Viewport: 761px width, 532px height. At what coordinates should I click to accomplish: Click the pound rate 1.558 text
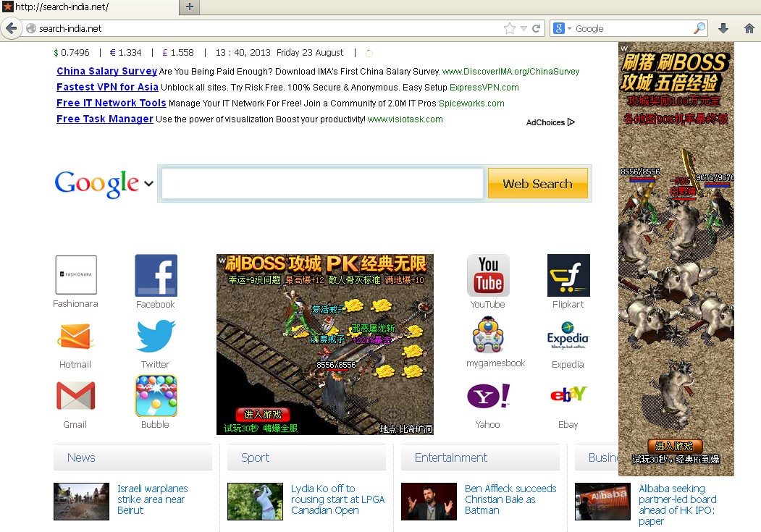(x=178, y=52)
